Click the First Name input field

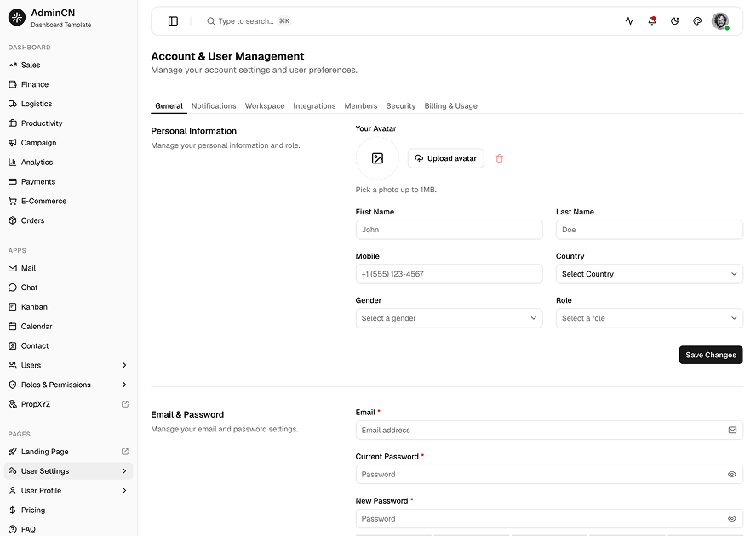point(449,230)
